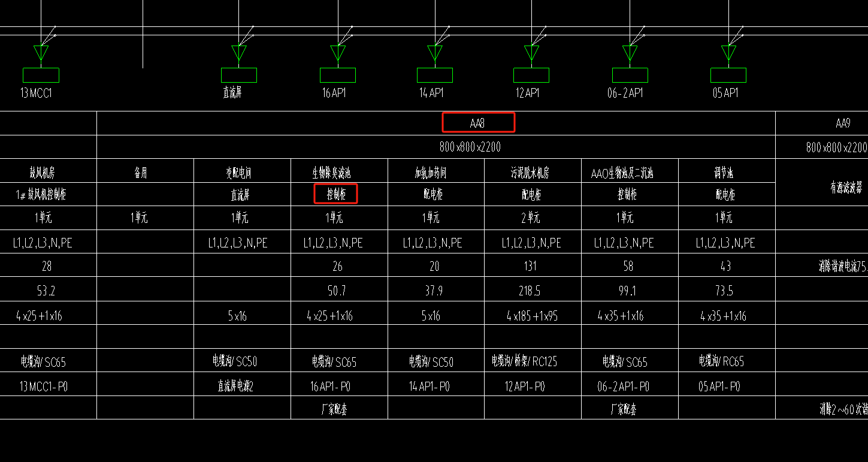868x462 pixels.
Task: Click the 电缆沟/桥架/RC125 routing text
Action: point(525,361)
